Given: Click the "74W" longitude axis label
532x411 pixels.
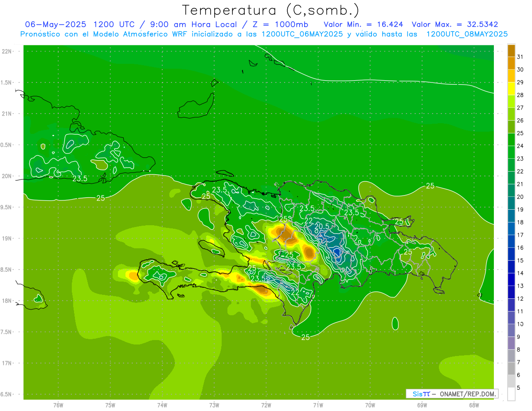Looking at the screenshot, I should (x=162, y=405).
